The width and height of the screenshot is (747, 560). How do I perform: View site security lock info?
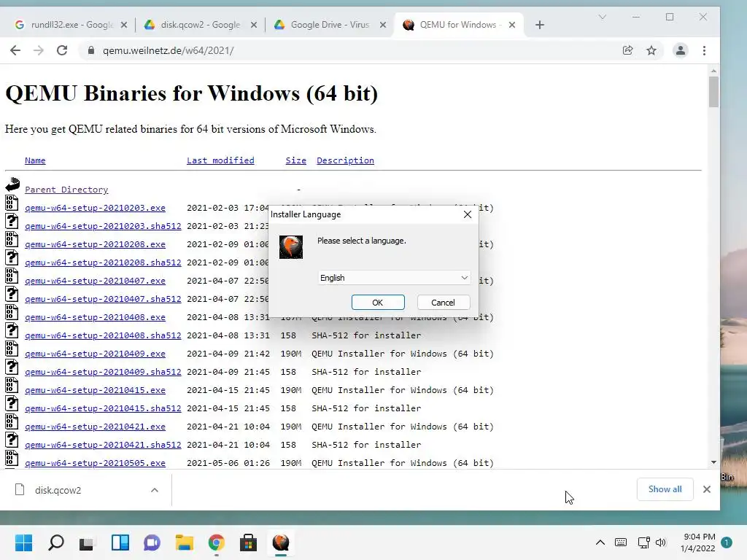(91, 50)
